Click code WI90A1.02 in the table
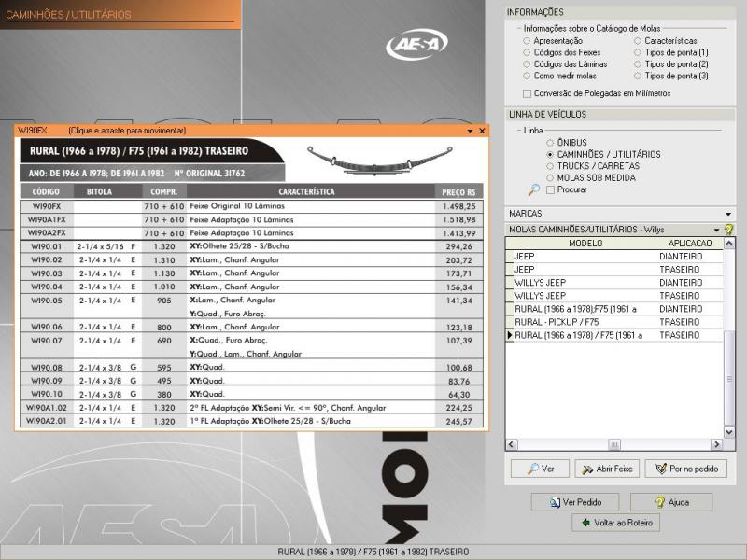Image resolution: width=747 pixels, height=560 pixels. coord(46,408)
